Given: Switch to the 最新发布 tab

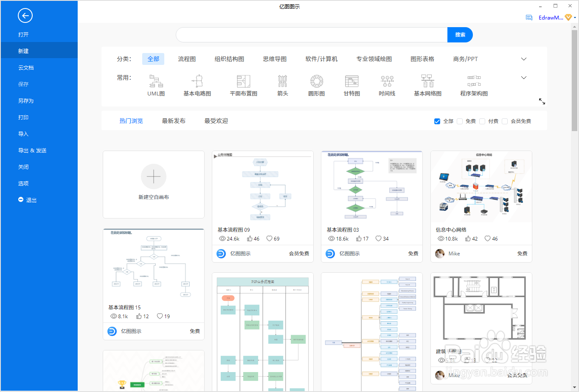Looking at the screenshot, I should [x=174, y=121].
